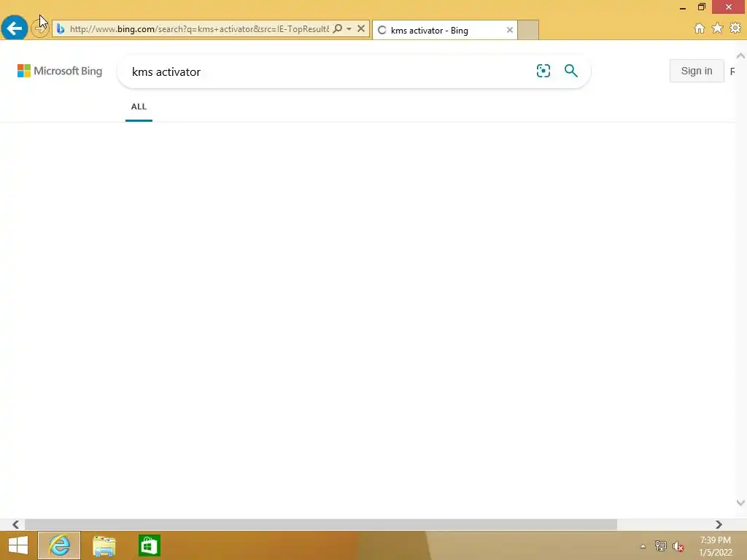Open the address bar autocomplete dropdown arrow

pyautogui.click(x=349, y=29)
